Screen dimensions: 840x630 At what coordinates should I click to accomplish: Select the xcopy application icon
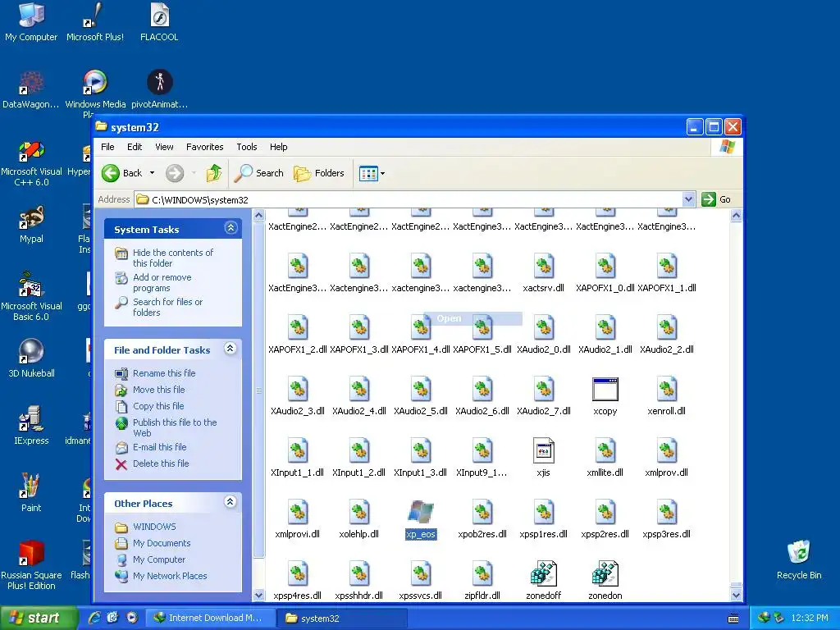[605, 390]
